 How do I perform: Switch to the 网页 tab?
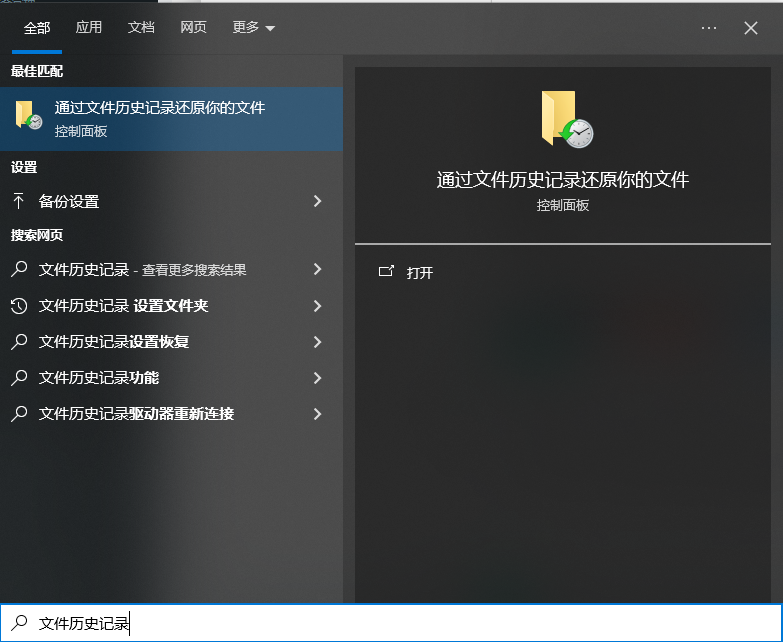tap(193, 27)
